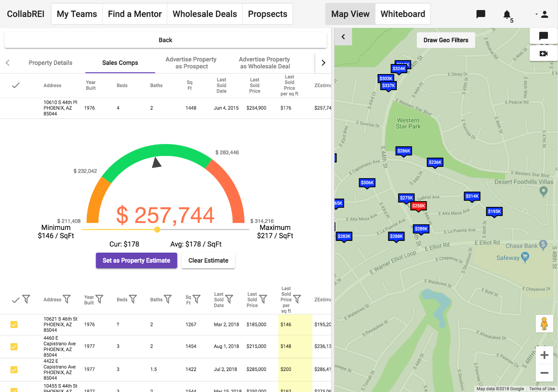The image size is (558, 392).
Task: Click right arrow to reveal more tabs
Action: pyautogui.click(x=323, y=63)
